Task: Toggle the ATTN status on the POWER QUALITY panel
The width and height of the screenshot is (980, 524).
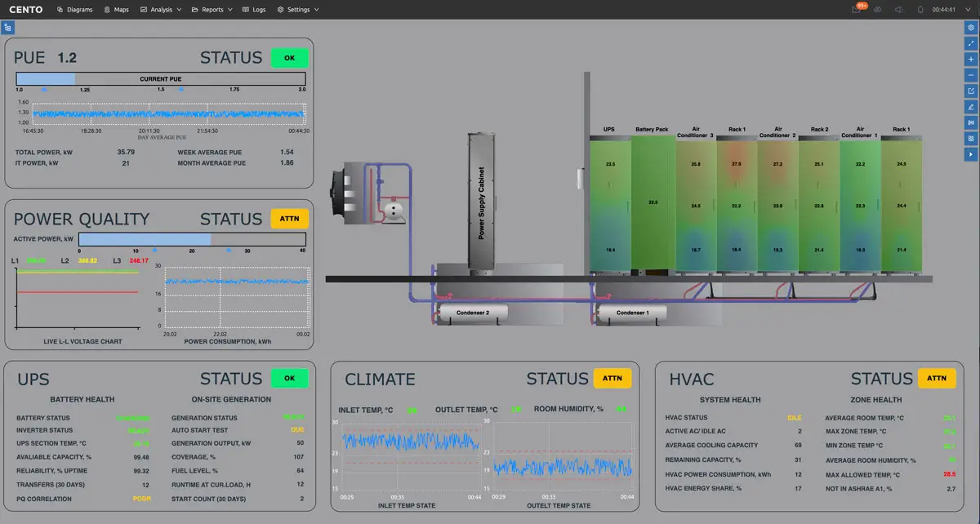Action: coord(289,218)
